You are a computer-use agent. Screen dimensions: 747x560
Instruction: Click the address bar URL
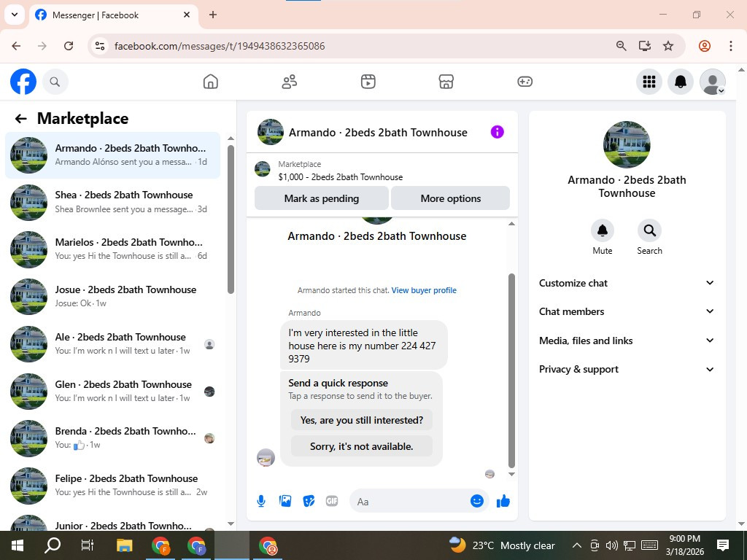(220, 46)
